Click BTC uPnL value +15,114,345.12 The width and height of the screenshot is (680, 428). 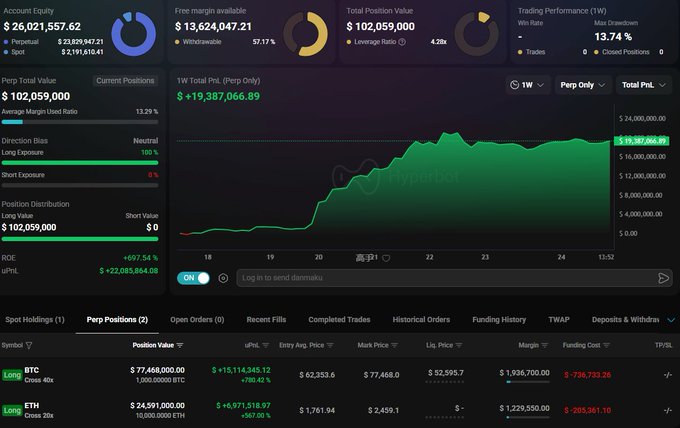point(241,370)
